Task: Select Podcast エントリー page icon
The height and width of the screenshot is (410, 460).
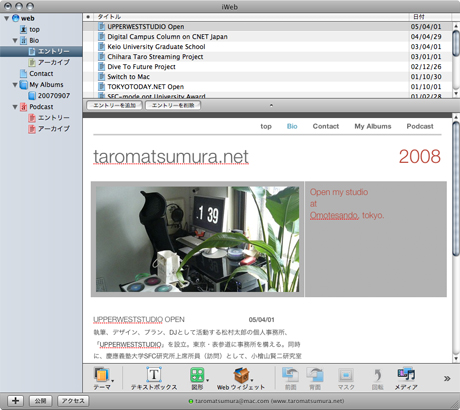Action: pos(32,118)
